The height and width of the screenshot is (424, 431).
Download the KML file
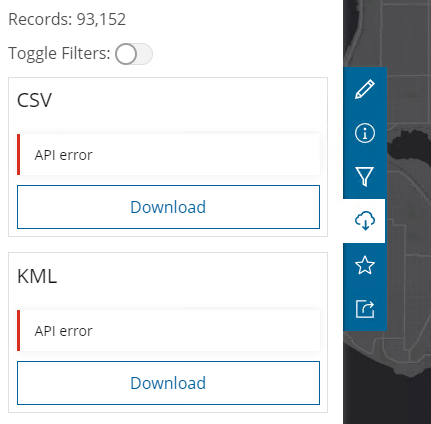coord(168,383)
